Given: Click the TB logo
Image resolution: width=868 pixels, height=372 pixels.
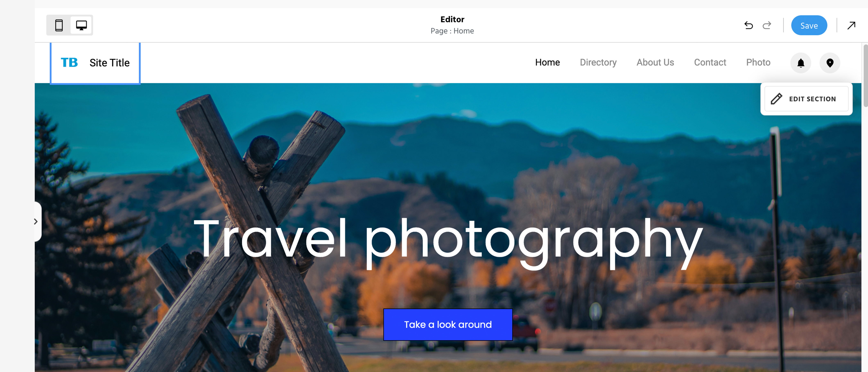Looking at the screenshot, I should tap(69, 62).
